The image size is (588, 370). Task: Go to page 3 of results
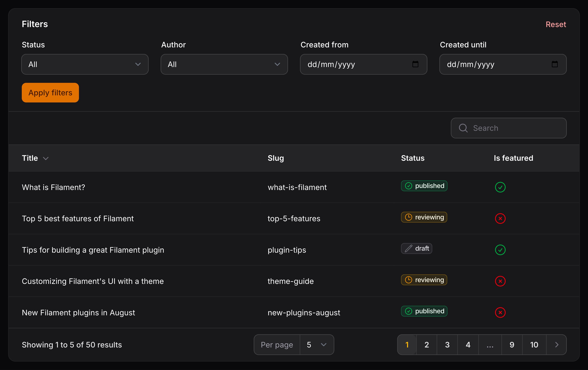click(447, 345)
